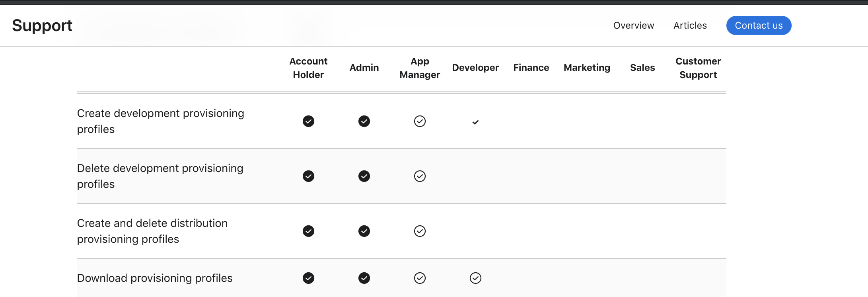This screenshot has width=868, height=297.
Task: Click Admin checkmark for Download provisioning profiles
Action: 364,278
